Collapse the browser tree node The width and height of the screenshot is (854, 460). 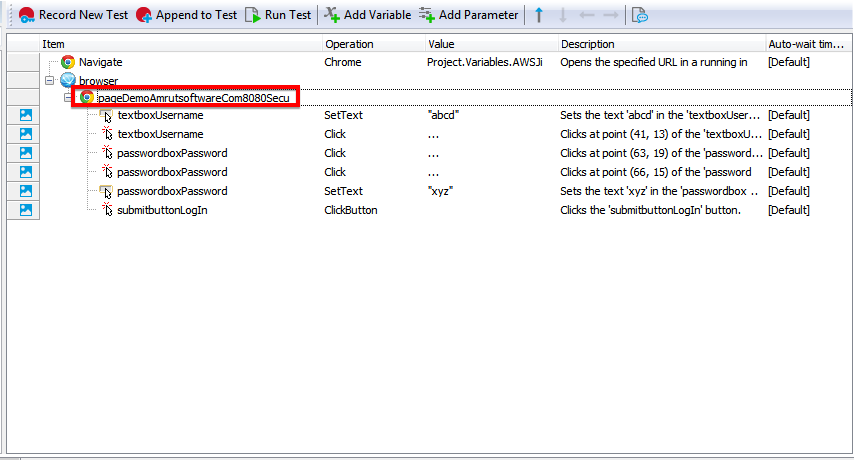tap(49, 80)
